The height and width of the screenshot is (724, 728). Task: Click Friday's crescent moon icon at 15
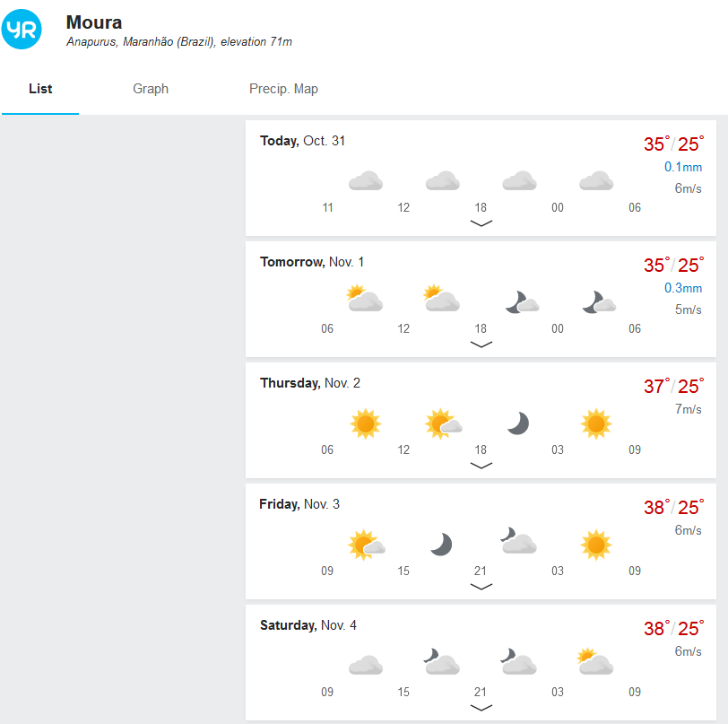441,545
